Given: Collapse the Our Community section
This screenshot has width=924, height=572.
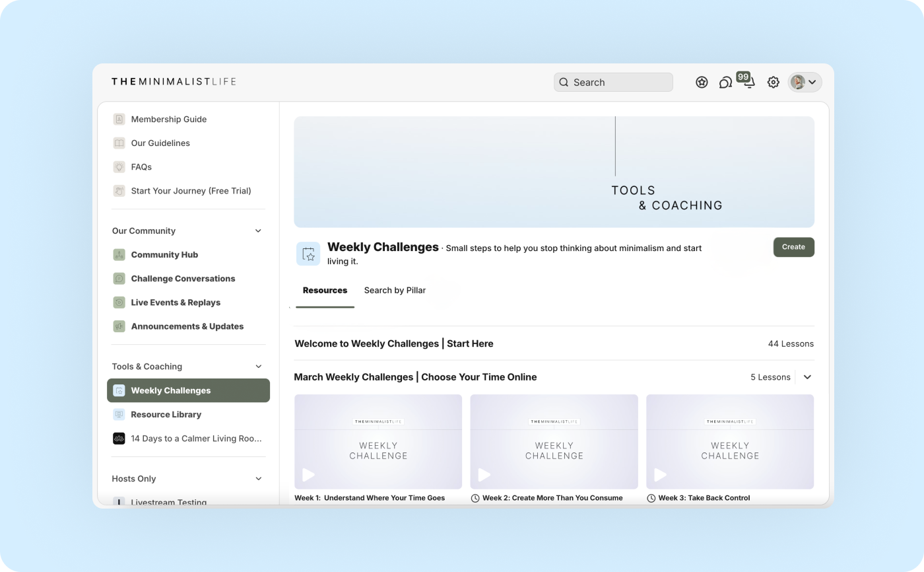Looking at the screenshot, I should tap(258, 231).
